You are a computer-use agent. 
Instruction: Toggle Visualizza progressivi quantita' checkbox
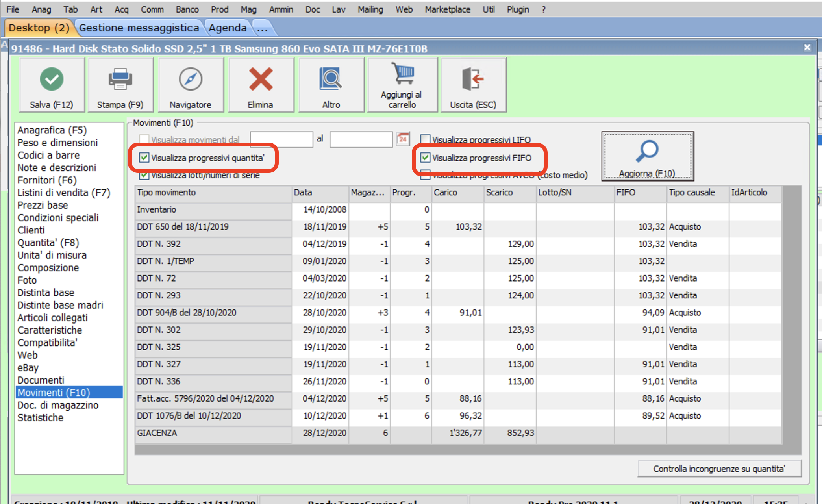click(x=144, y=157)
